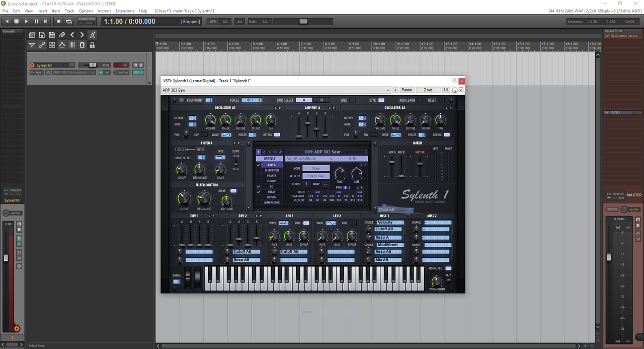
Task: Click the Sylenth1 track volume fader
Action: pyautogui.click(x=93, y=65)
